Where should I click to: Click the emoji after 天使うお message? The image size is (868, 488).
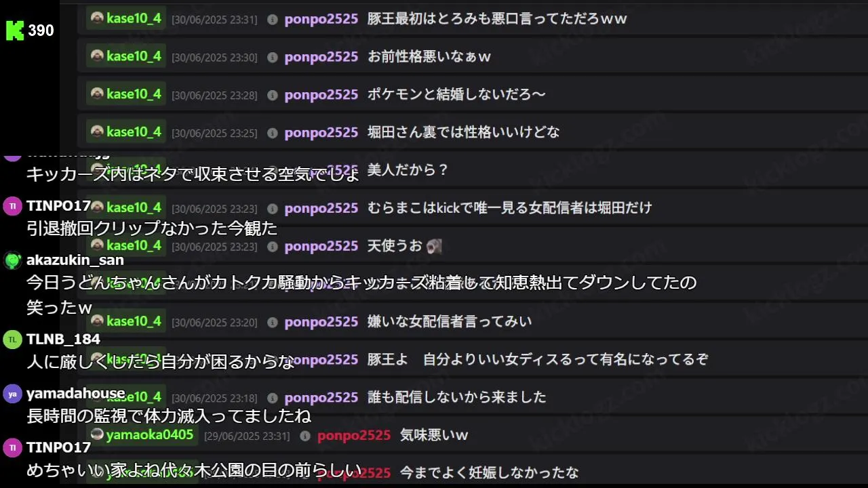pyautogui.click(x=435, y=246)
